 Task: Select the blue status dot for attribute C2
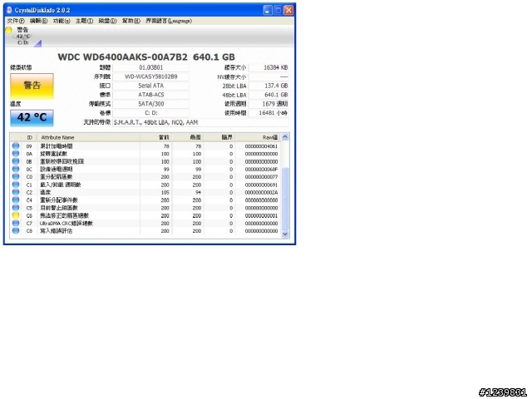click(x=16, y=192)
